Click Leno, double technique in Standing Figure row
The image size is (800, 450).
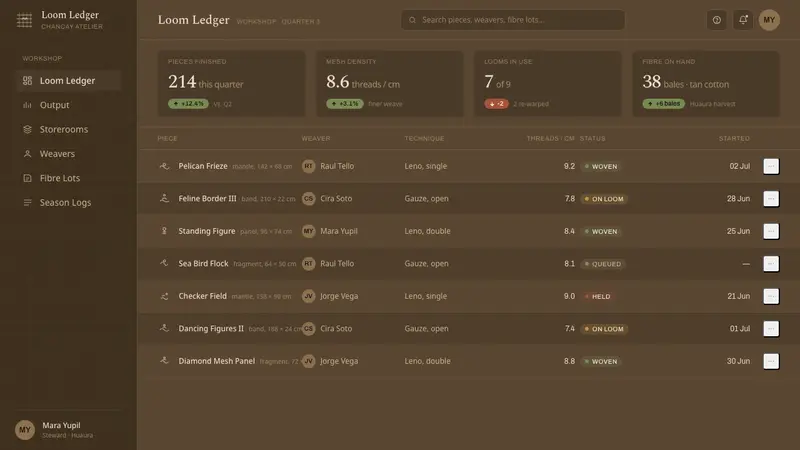[x=428, y=231]
